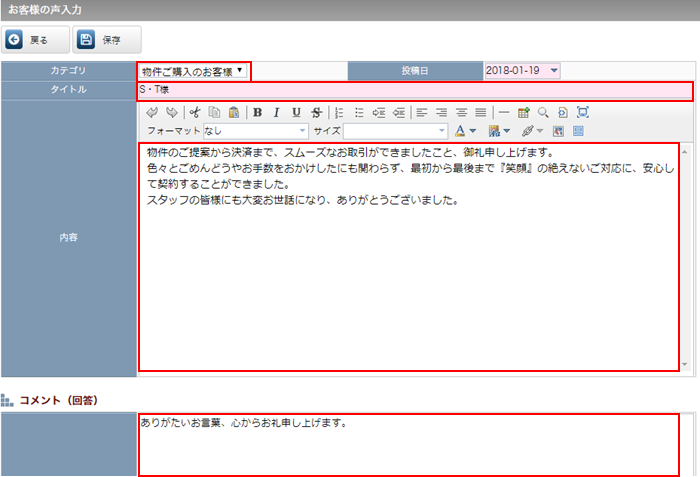This screenshot has height=477, width=700.
Task: Click the 保存 save button
Action: point(107,40)
